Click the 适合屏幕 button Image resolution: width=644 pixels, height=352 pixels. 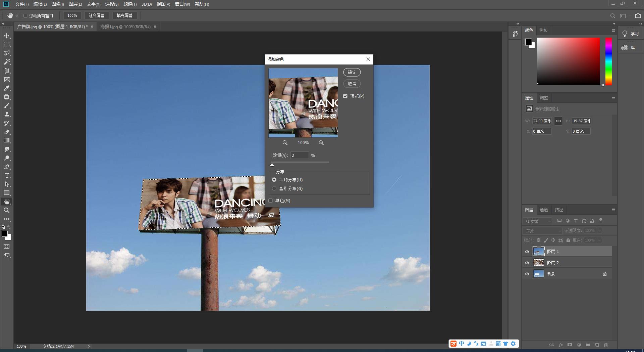(x=97, y=15)
